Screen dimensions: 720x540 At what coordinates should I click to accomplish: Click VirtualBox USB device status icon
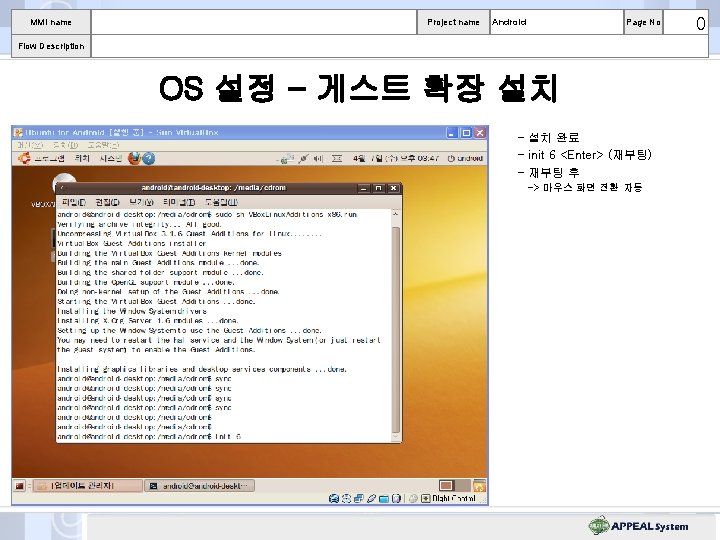coord(371,499)
